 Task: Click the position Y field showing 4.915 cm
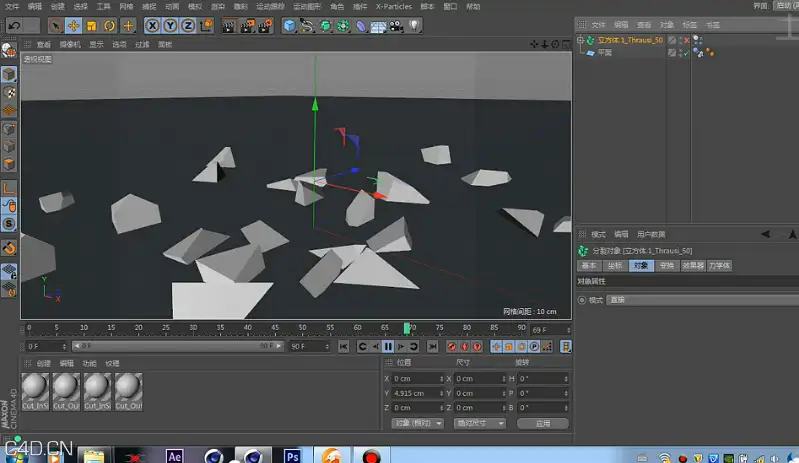coord(417,393)
